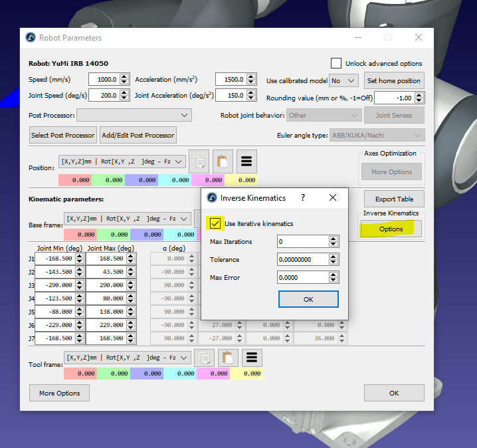
Task: Enable Unlock advanced options checkbox
Action: [x=336, y=63]
